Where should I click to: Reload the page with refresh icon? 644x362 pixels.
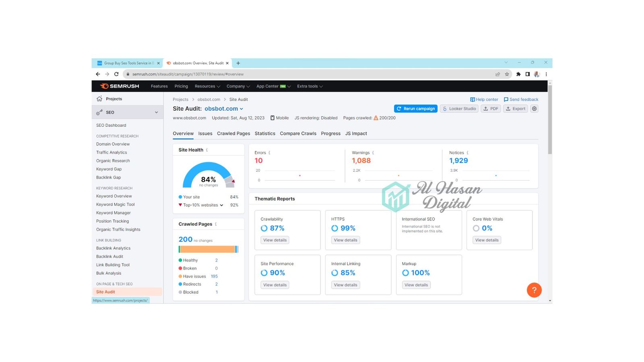pyautogui.click(x=116, y=74)
